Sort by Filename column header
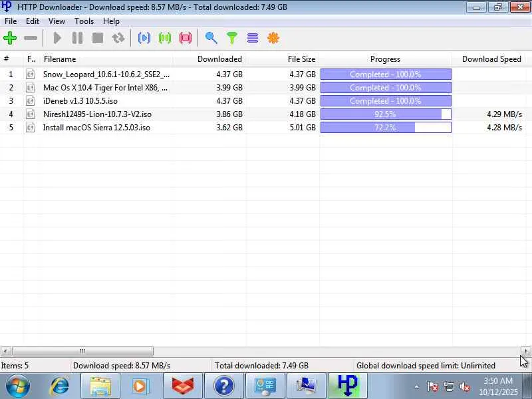 coord(107,59)
